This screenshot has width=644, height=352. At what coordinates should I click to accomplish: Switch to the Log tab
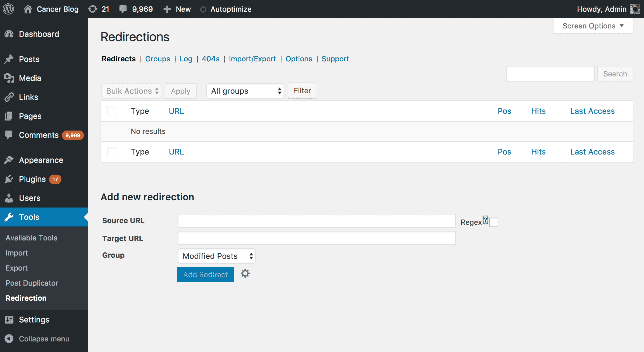pyautogui.click(x=186, y=59)
